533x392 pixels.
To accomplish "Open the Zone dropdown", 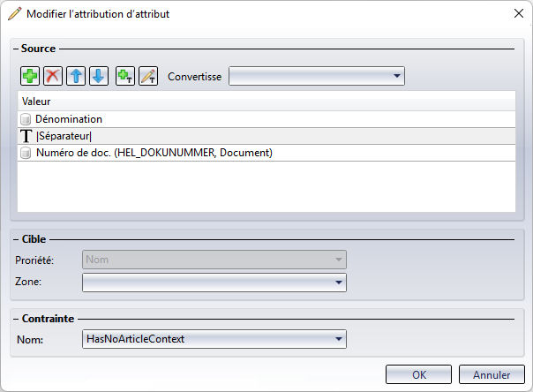I will (x=214, y=283).
